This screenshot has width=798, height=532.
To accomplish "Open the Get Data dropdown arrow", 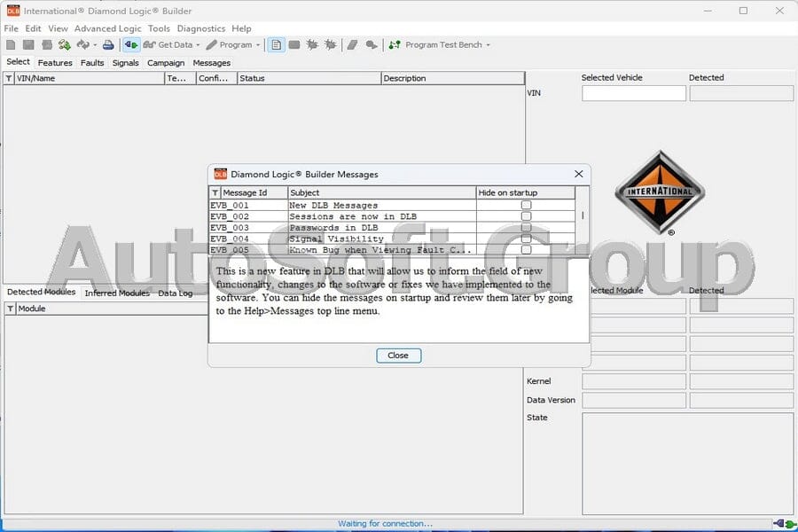I will [x=197, y=45].
